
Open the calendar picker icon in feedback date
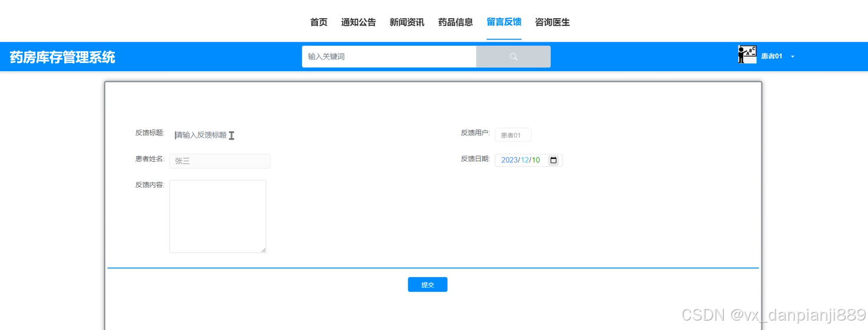click(554, 160)
